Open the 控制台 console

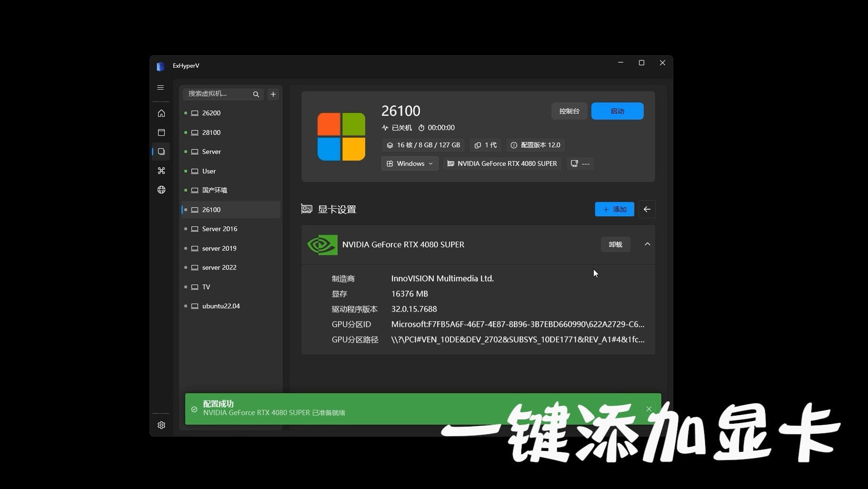(569, 111)
